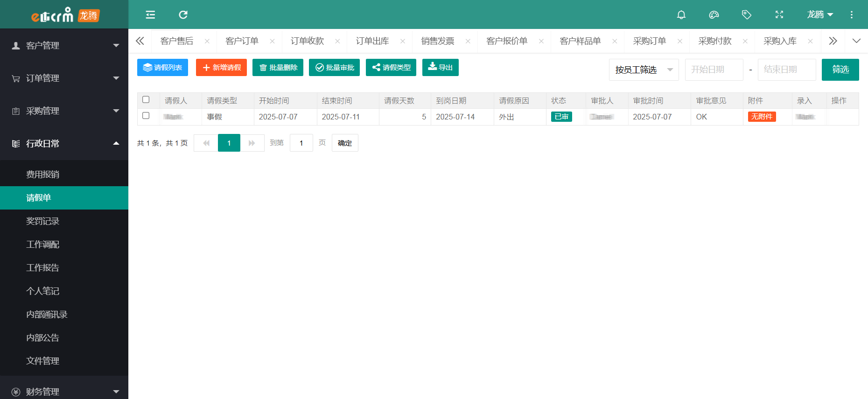Click the 筛选 filter button
Viewport: 868px width, 399px height.
click(840, 70)
